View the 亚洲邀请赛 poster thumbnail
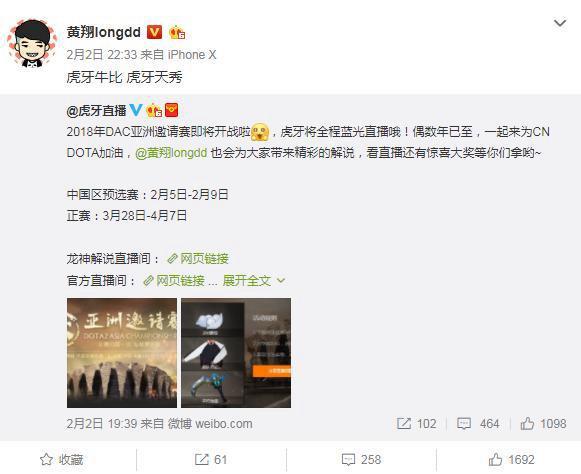The width and height of the screenshot is (581, 474). [122, 353]
